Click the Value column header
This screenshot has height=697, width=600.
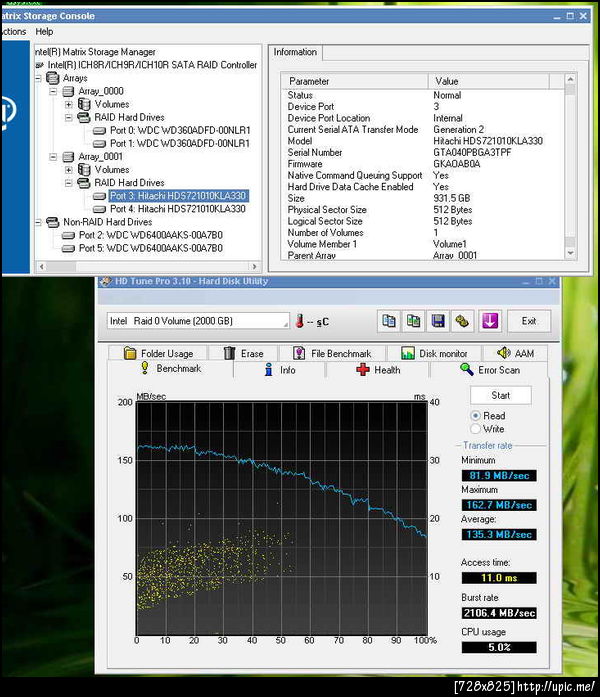point(489,81)
